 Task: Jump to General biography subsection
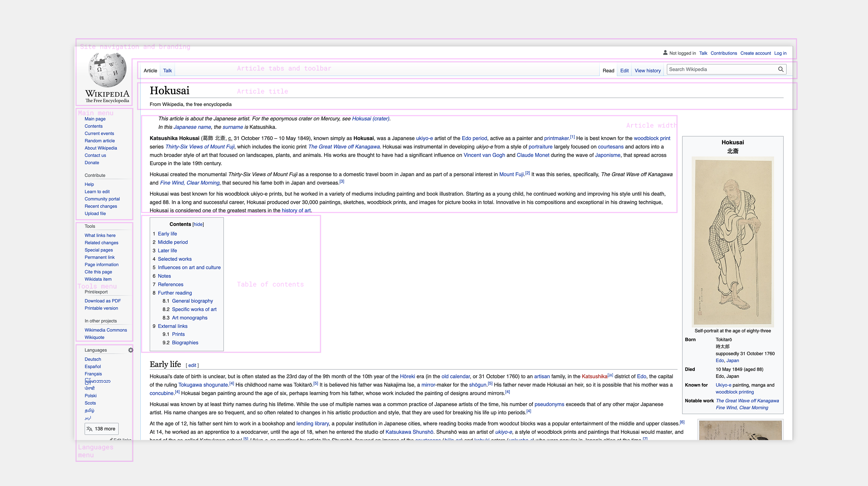(x=192, y=301)
